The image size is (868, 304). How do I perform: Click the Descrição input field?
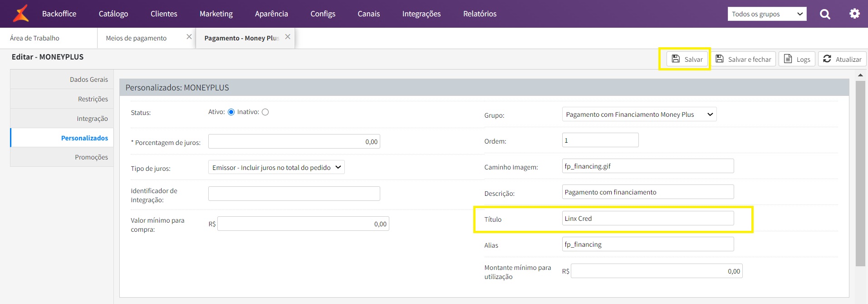tap(648, 192)
